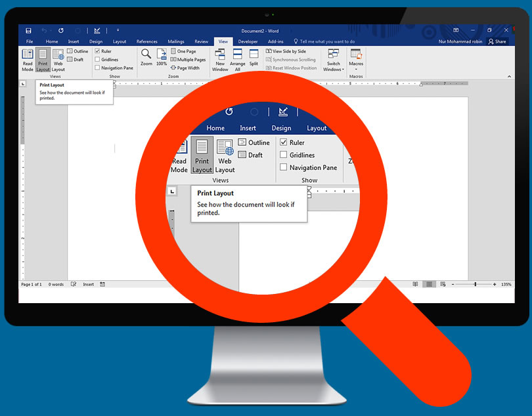This screenshot has width=532, height=416.
Task: Click the zoom slider in status bar
Action: pos(476,284)
